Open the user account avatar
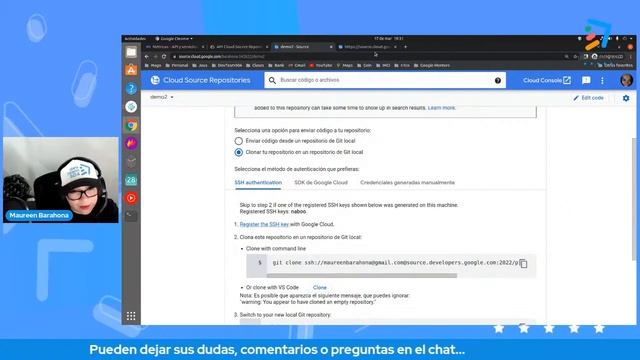The image size is (640, 360). [627, 80]
